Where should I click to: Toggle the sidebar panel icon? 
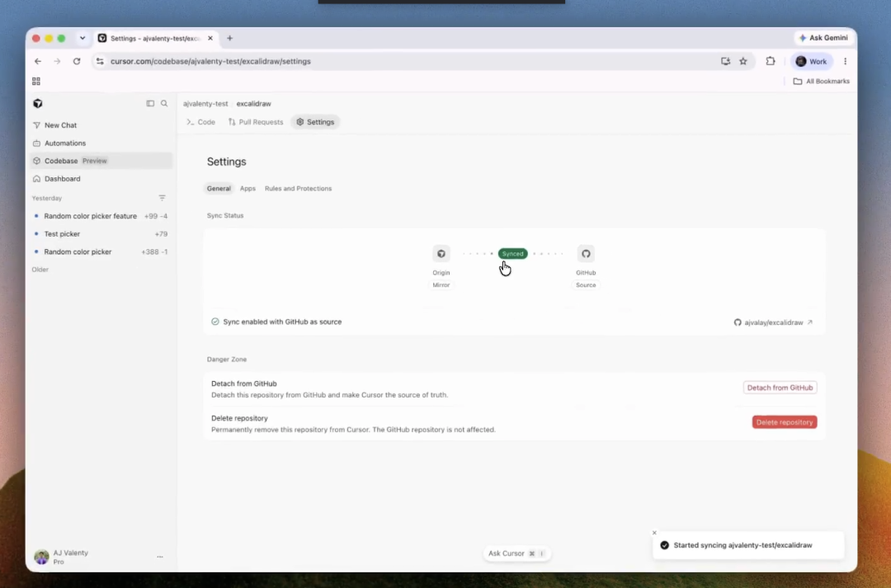(x=150, y=103)
